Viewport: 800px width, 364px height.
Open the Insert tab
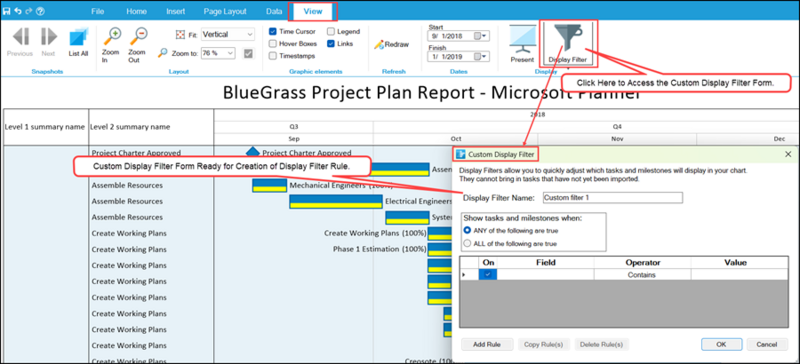[x=176, y=11]
